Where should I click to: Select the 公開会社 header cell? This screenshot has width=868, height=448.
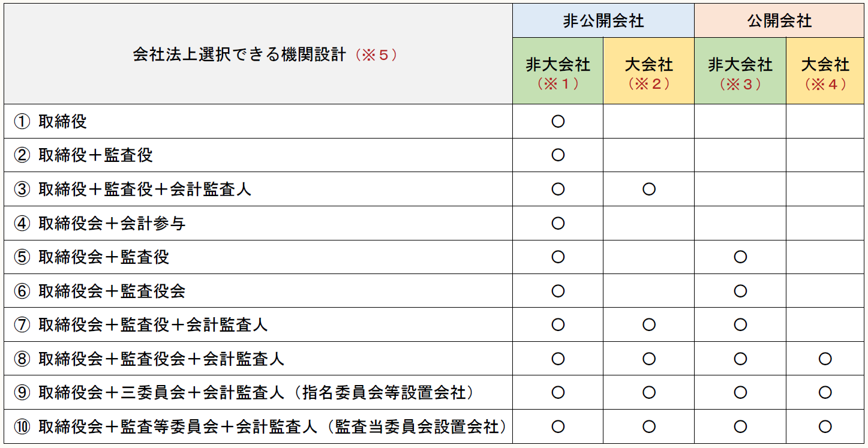[x=779, y=21]
